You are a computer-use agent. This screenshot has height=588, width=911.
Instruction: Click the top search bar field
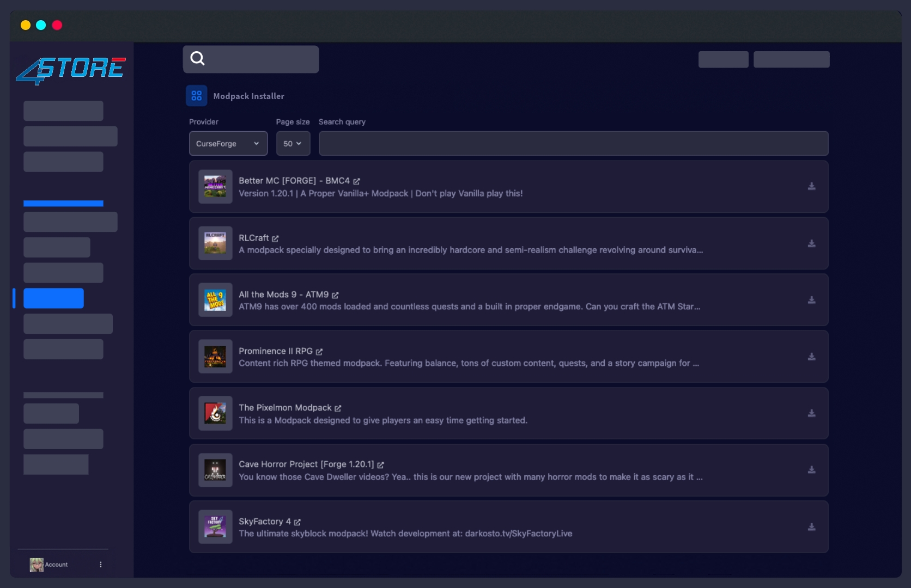[251, 59]
